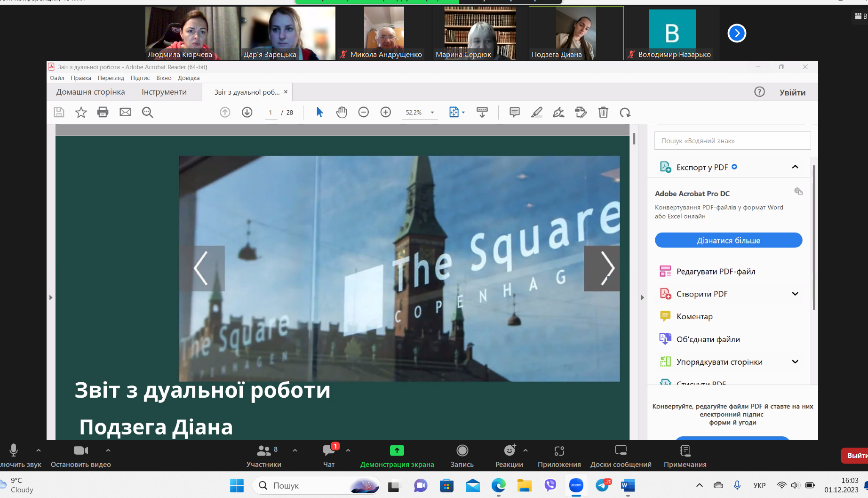Screen dimensions: 868x498
Task: Click the Дізнатися більше button
Action: pyautogui.click(x=728, y=240)
